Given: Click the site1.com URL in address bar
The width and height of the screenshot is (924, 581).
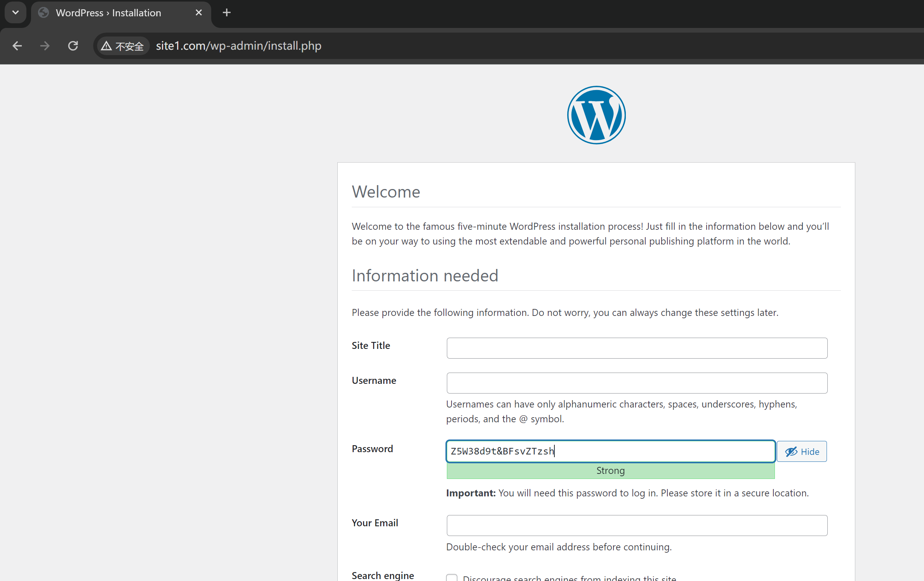Looking at the screenshot, I should coord(238,46).
